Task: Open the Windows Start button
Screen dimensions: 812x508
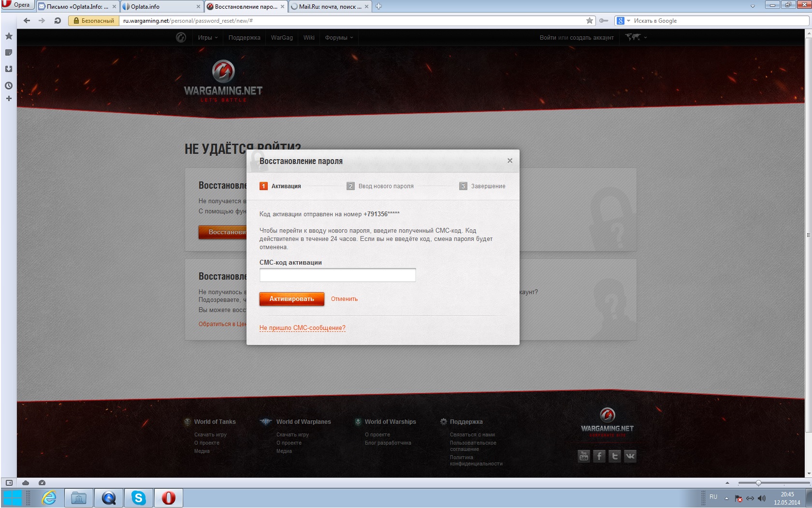Action: 13,498
